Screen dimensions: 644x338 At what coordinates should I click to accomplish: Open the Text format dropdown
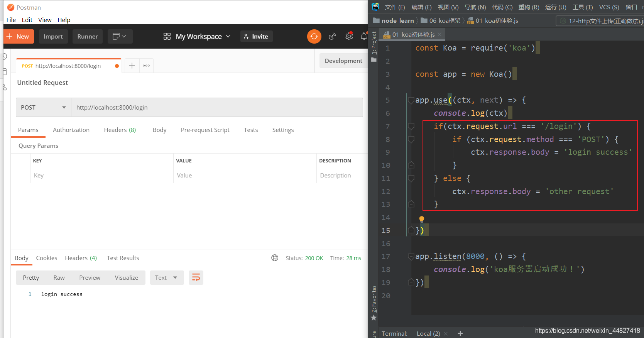167,278
